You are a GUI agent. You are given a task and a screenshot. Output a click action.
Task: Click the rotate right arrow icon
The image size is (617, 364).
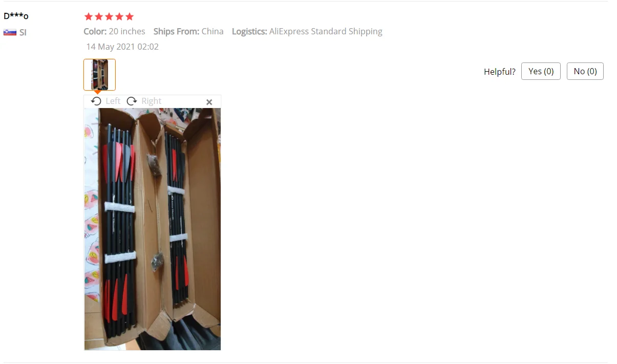click(132, 101)
